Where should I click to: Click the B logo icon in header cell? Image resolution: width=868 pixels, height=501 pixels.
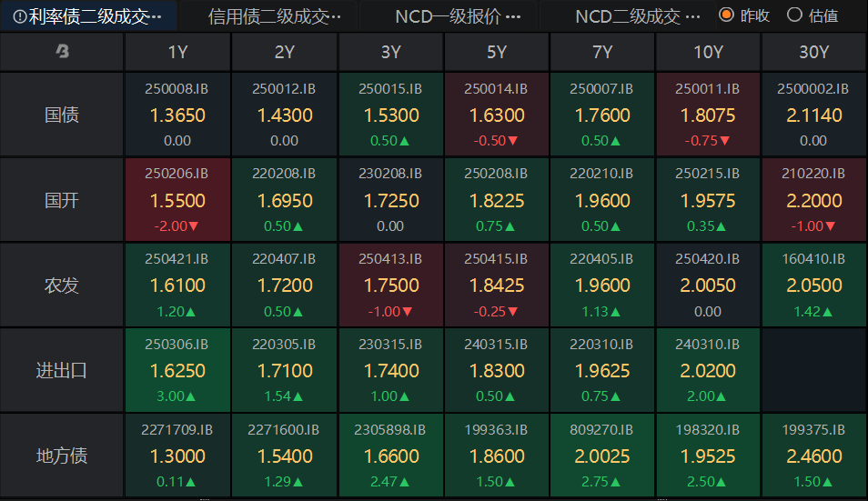coord(63,52)
